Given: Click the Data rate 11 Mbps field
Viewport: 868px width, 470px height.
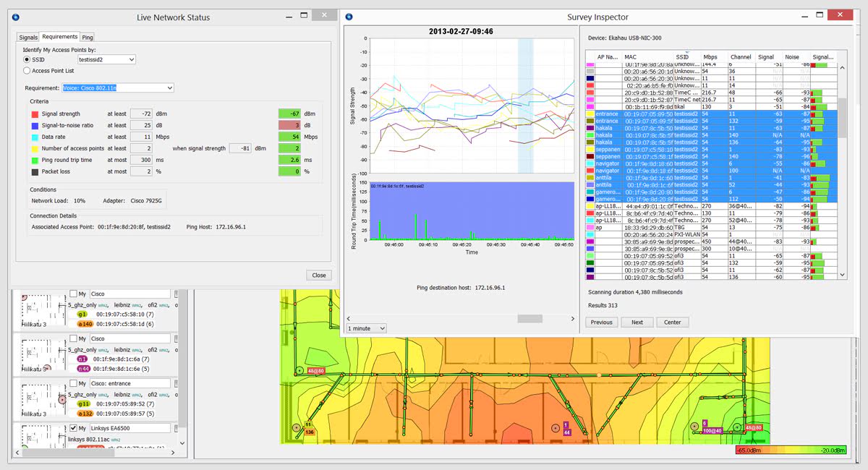Looking at the screenshot, I should click(x=141, y=137).
